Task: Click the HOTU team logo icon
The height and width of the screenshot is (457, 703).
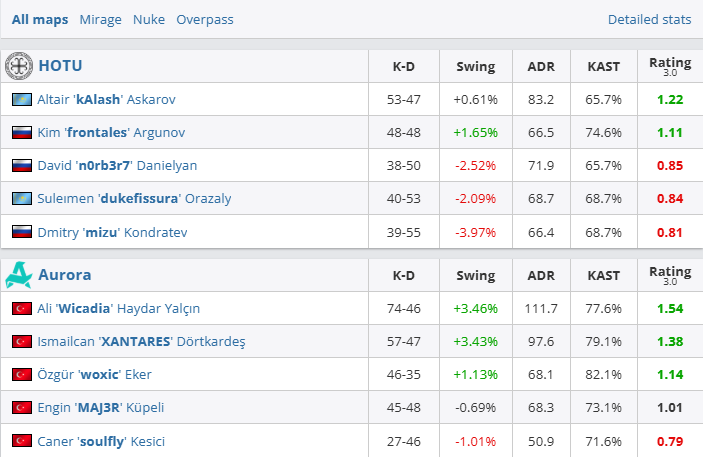Action: point(20,66)
